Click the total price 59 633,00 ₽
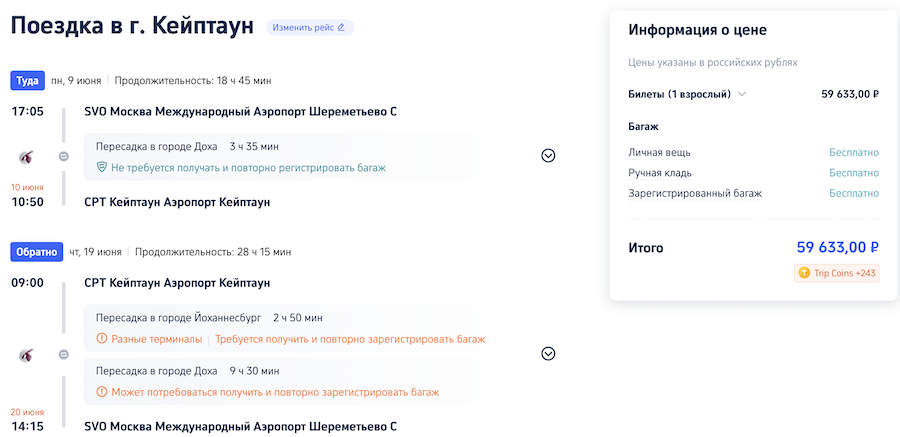Viewport: 900px width, 437px height. point(837,247)
